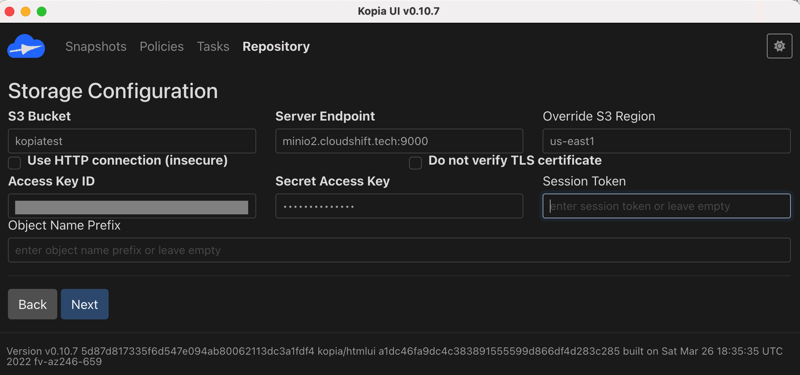The image size is (800, 375).
Task: Click the yellow minimize window button
Action: 26,11
